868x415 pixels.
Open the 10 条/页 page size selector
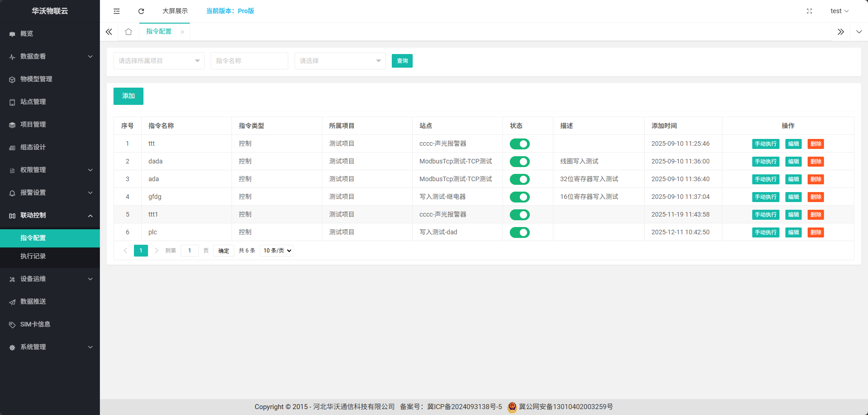point(276,251)
